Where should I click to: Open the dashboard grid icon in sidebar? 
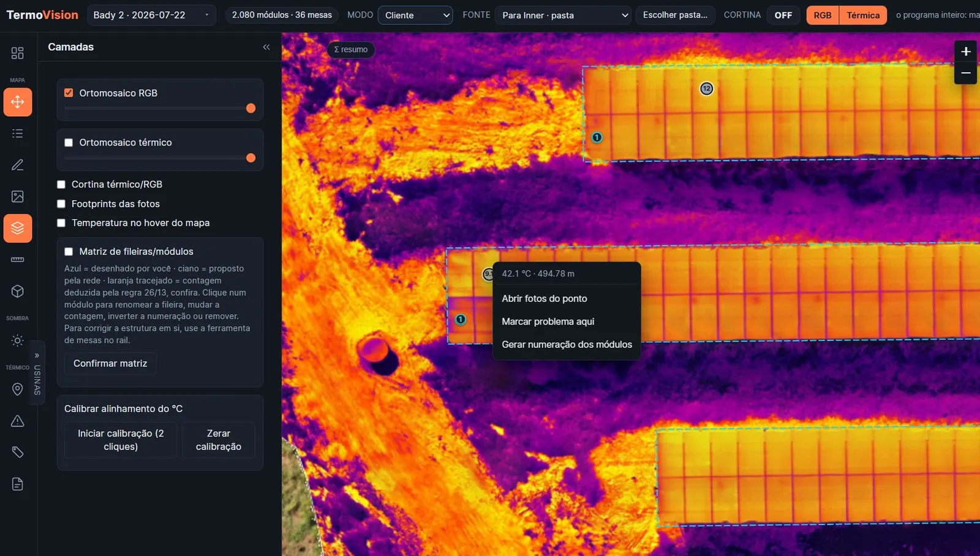pos(17,53)
